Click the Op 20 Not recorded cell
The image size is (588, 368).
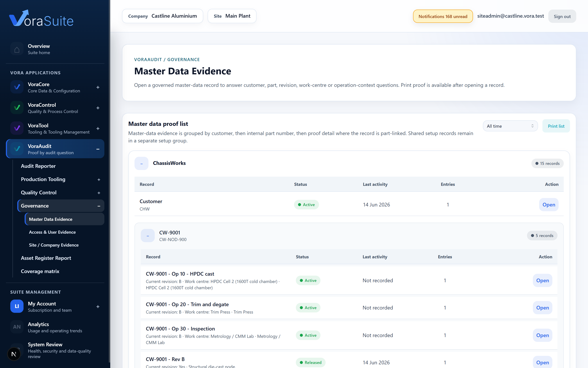pyautogui.click(x=378, y=308)
